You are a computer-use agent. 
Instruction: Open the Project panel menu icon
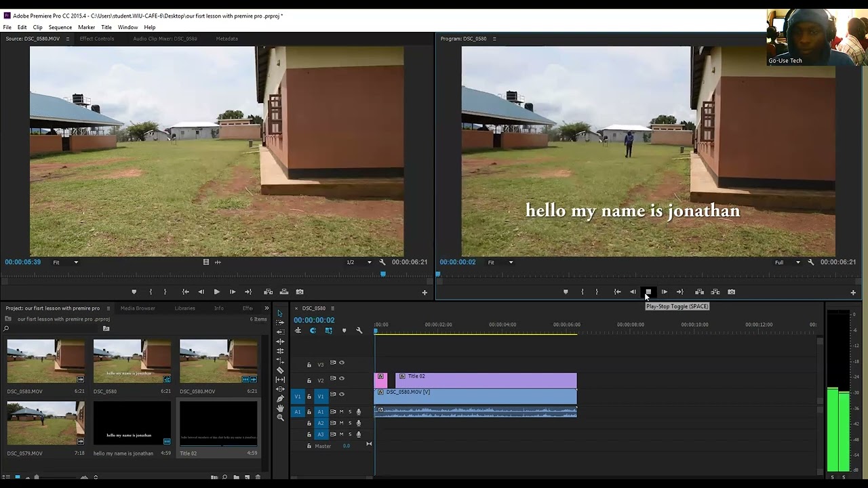[108, 308]
